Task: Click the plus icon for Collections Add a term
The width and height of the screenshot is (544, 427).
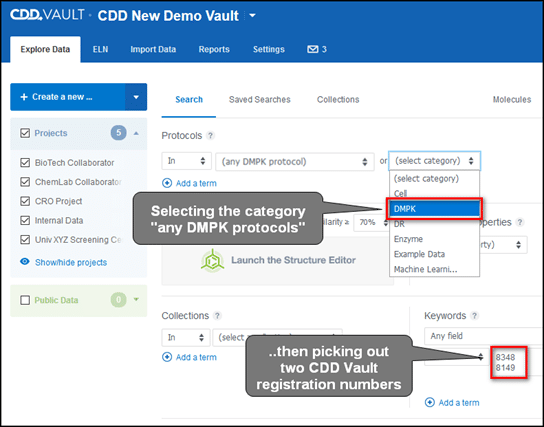Action: (x=167, y=357)
